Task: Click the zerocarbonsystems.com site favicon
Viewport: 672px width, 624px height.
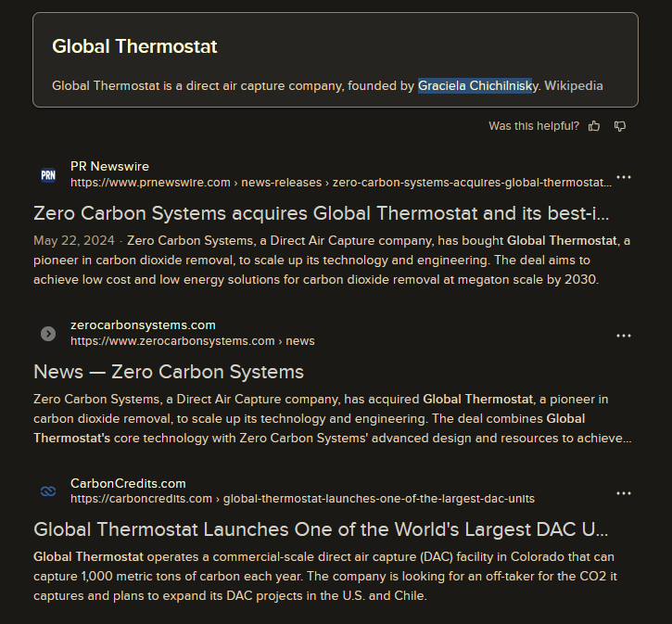Action: click(48, 334)
